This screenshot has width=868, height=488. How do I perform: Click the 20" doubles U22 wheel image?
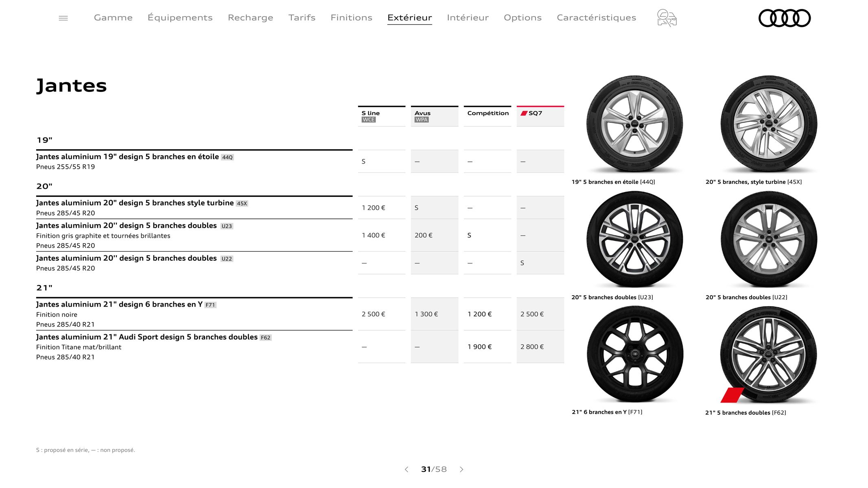[x=769, y=239]
